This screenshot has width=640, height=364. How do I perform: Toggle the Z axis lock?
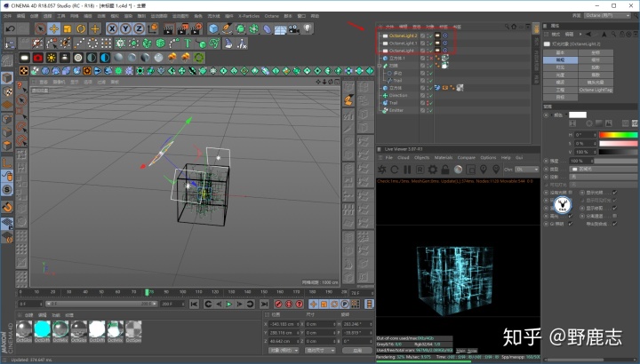pyautogui.click(x=140, y=28)
